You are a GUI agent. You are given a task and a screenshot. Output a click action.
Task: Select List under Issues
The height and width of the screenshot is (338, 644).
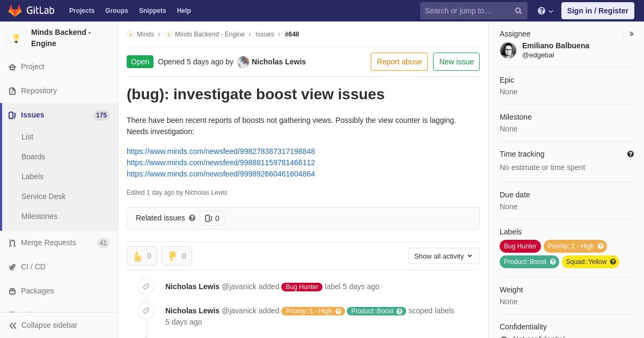click(x=27, y=137)
